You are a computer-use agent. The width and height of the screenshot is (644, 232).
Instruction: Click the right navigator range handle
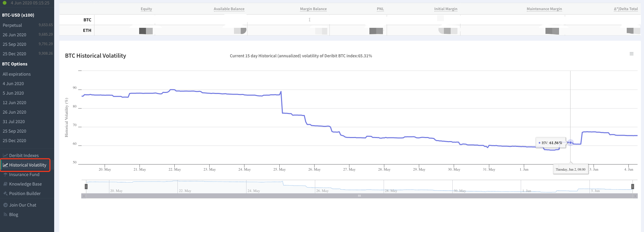632,187
